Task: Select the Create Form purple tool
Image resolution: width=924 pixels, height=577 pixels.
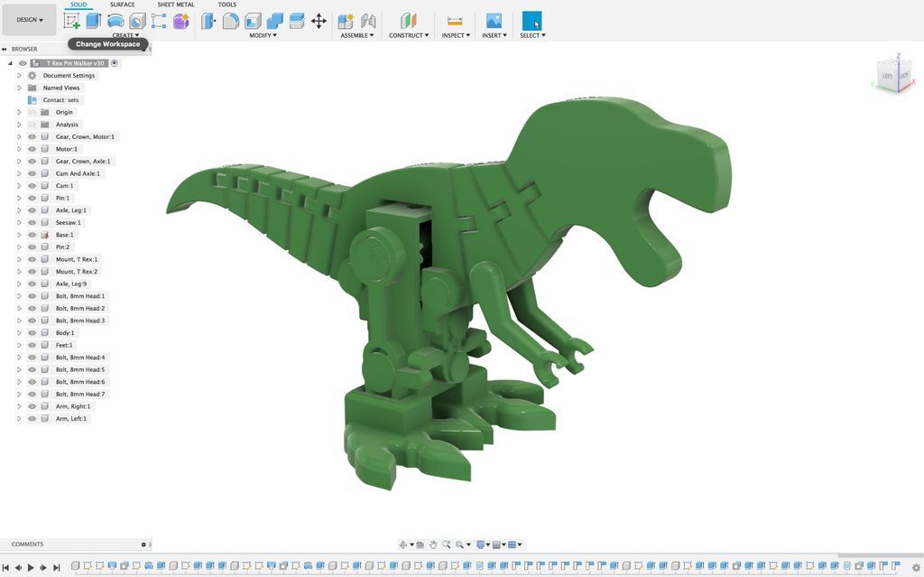Action: [x=180, y=22]
